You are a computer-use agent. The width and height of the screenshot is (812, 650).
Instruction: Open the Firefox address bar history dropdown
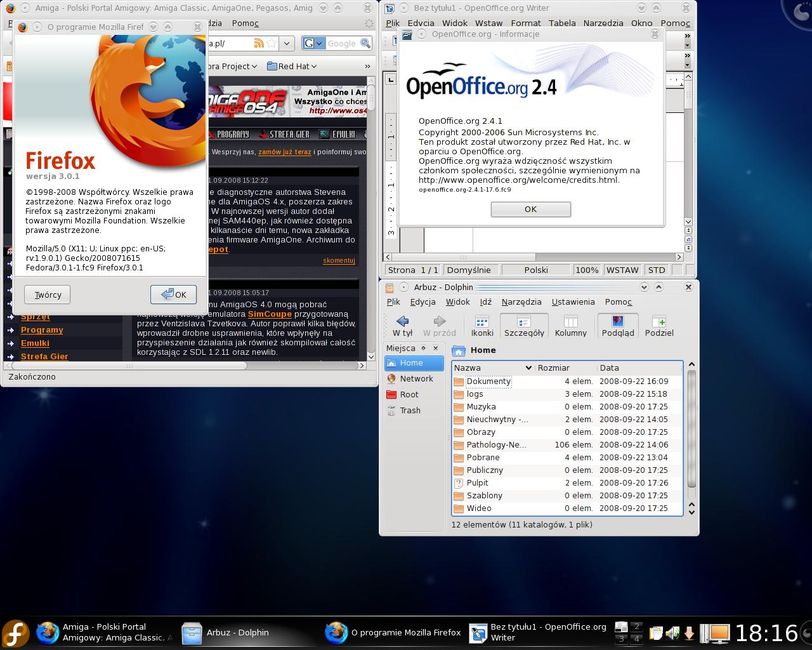(x=287, y=43)
